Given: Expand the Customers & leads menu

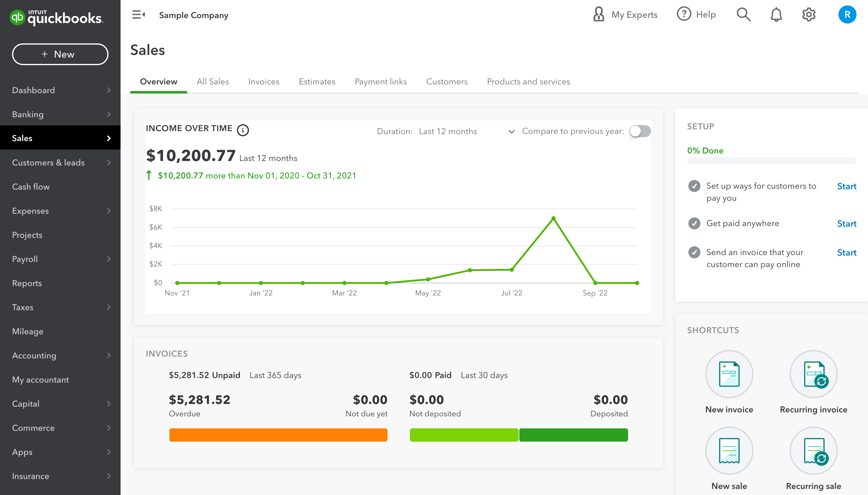Looking at the screenshot, I should tap(48, 162).
